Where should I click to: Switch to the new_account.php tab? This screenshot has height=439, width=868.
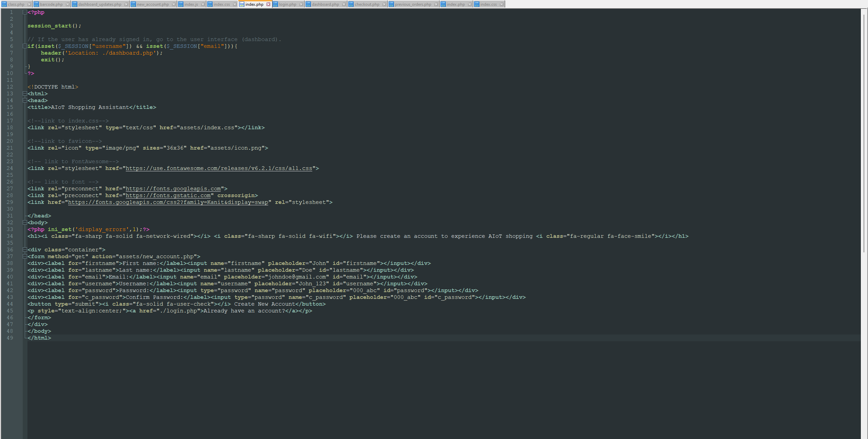point(153,4)
